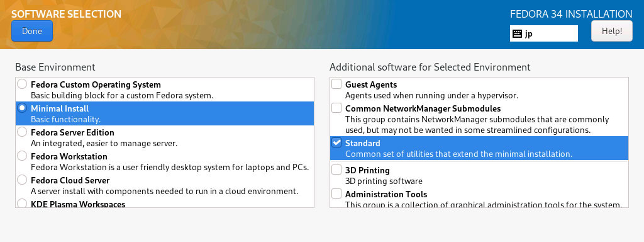
Task: Click the Fedora Server Edition label
Action: tap(72, 132)
